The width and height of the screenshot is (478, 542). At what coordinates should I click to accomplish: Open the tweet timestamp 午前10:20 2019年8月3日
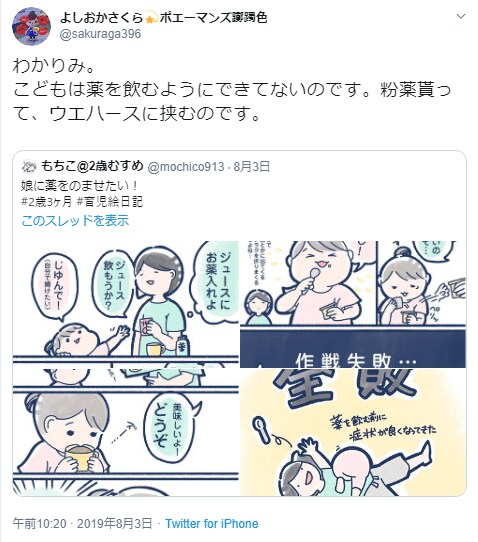tap(83, 523)
